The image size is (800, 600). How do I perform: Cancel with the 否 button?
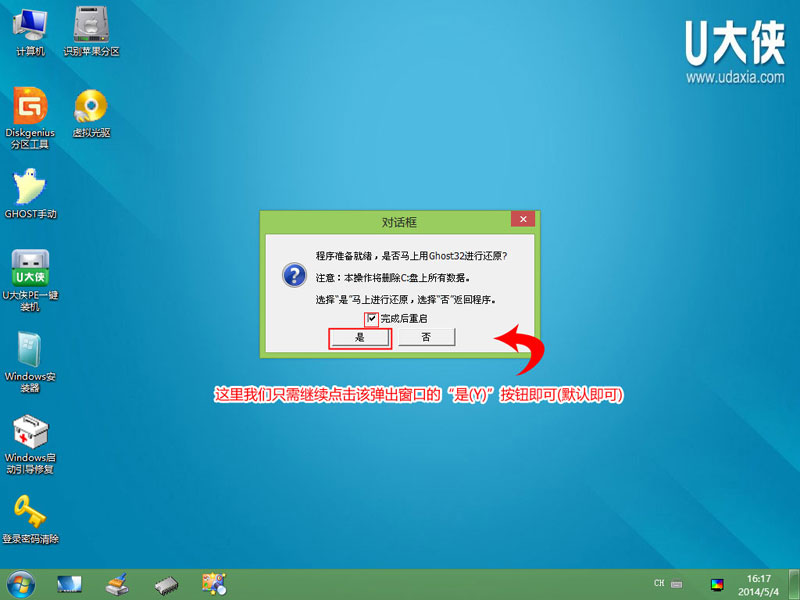click(x=426, y=338)
